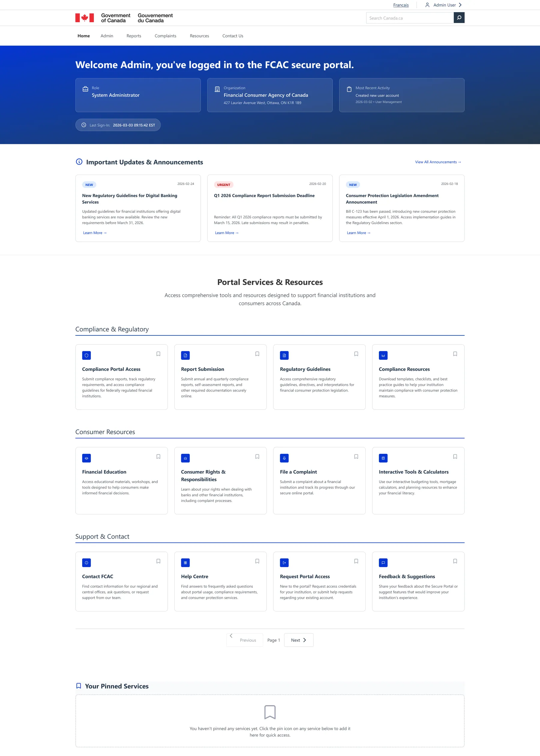This screenshot has height=756, width=540.
Task: Click the Request Portal Access icon
Action: (284, 563)
